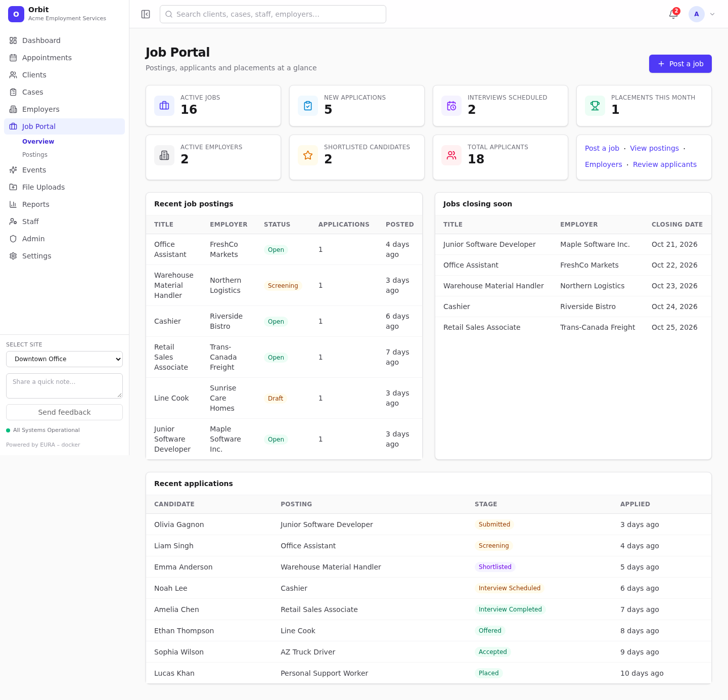Click the Admin shield icon

click(x=13, y=239)
